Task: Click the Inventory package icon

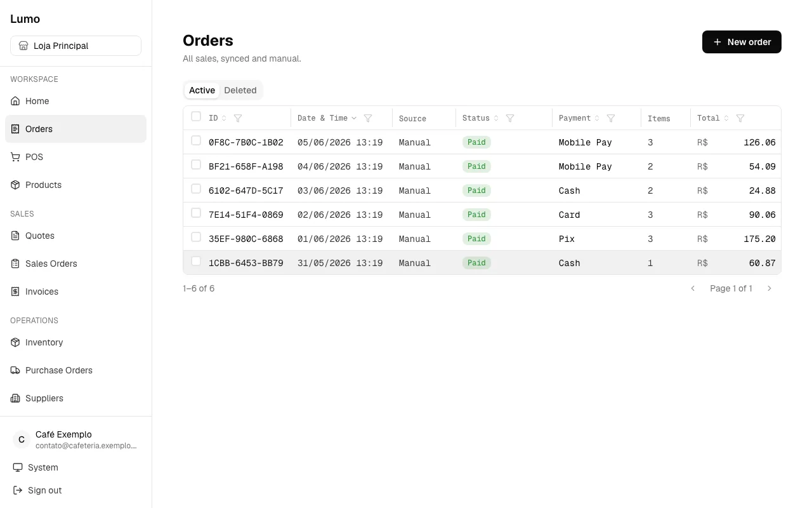Action: (x=15, y=342)
